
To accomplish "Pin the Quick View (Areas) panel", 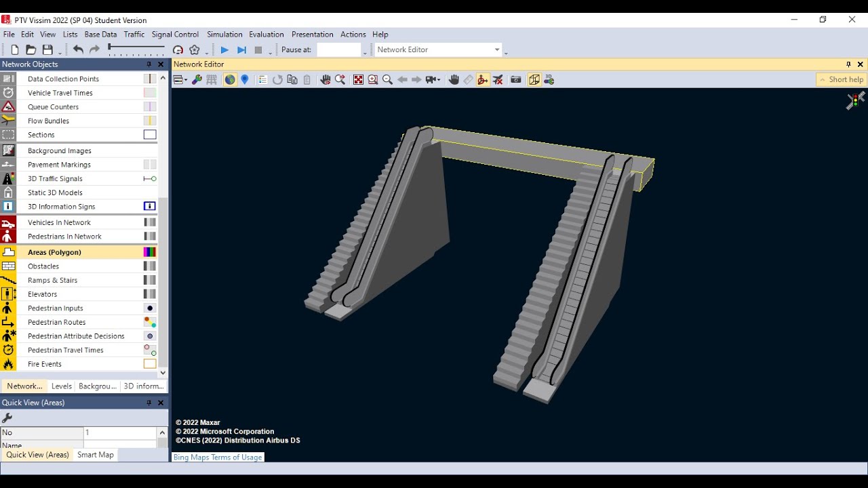I will pyautogui.click(x=149, y=403).
